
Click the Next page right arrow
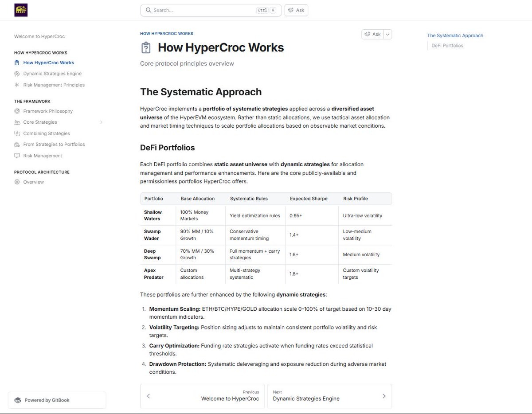click(x=384, y=396)
